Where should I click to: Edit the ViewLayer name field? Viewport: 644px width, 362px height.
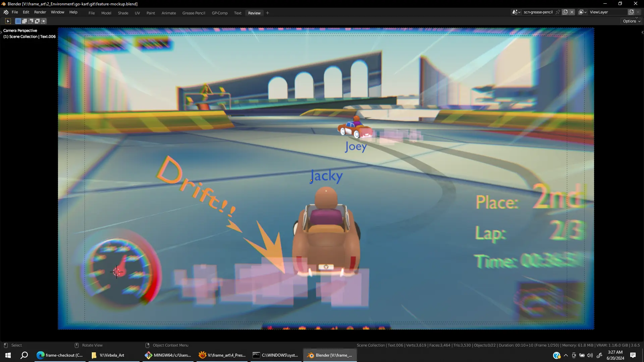[x=607, y=12]
